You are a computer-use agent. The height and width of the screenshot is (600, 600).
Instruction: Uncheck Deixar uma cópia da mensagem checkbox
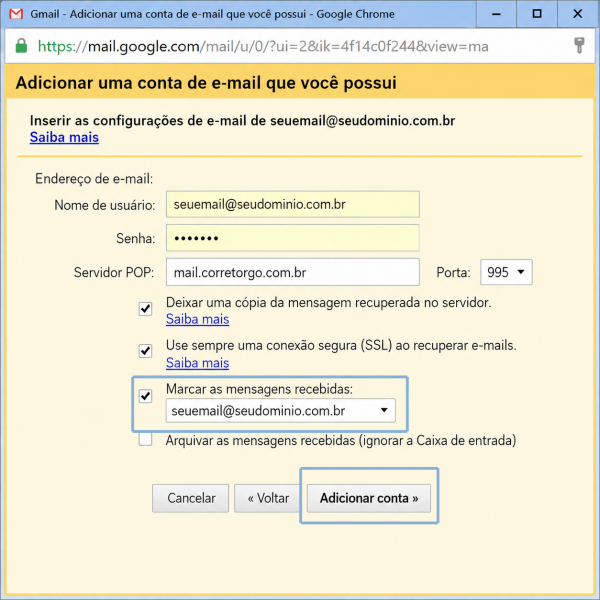pyautogui.click(x=145, y=308)
